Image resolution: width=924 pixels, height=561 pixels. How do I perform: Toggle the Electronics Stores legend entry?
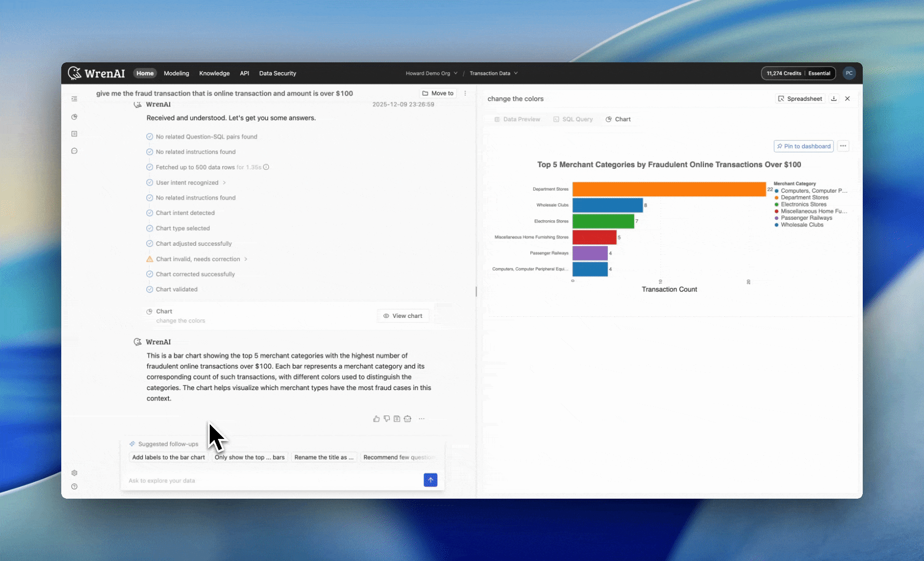click(803, 204)
